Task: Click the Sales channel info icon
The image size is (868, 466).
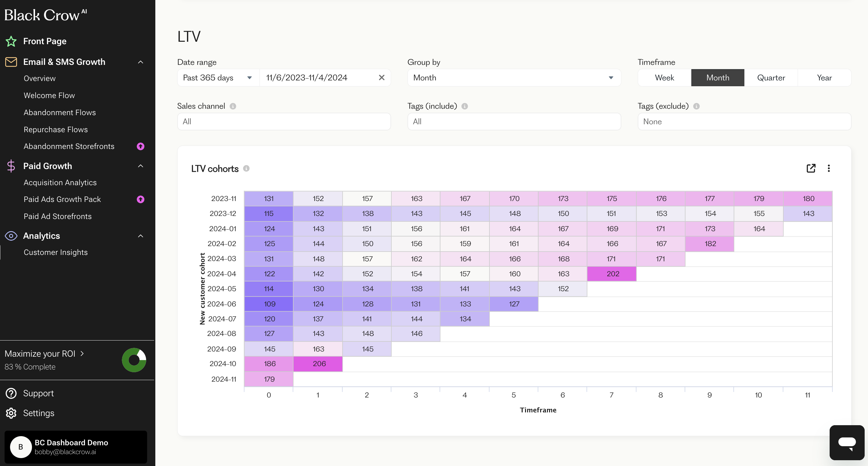Action: pyautogui.click(x=233, y=106)
